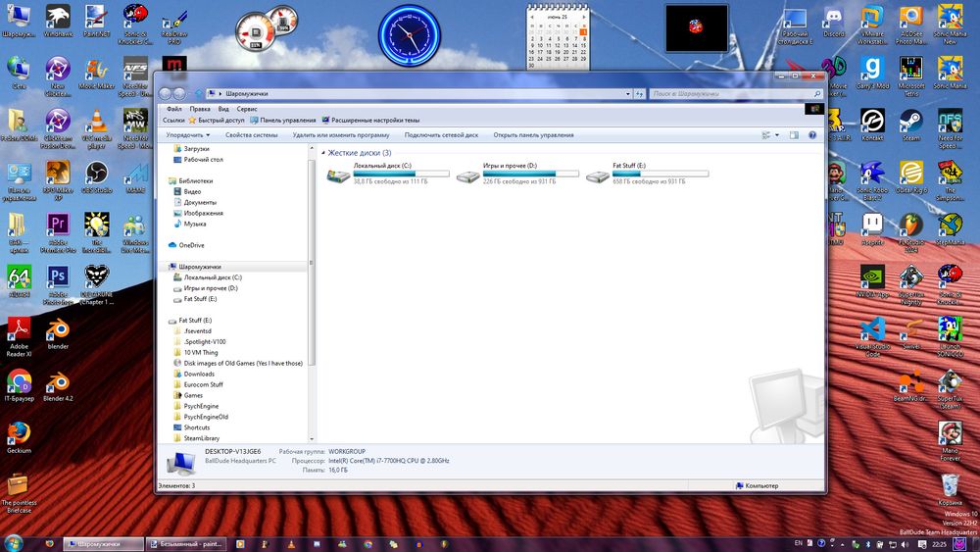Launch OBS Studio desktop shortcut
Image resolution: width=980 pixels, height=552 pixels.
(x=96, y=177)
